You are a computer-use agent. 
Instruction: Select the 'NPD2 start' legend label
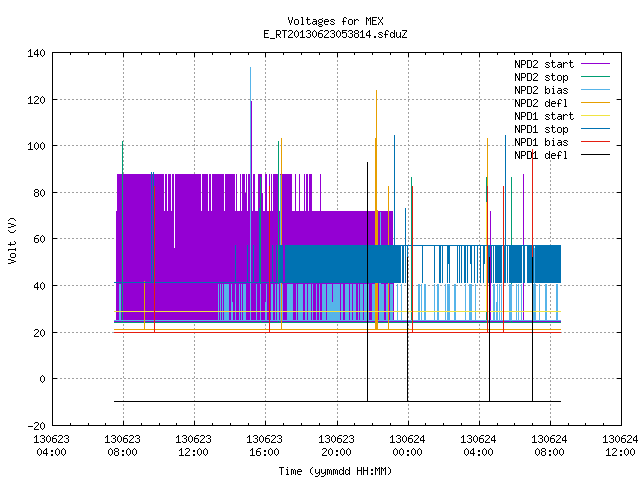point(544,64)
